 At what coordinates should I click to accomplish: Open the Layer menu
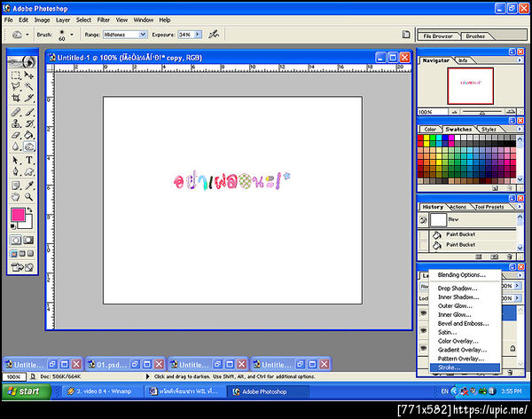click(x=63, y=20)
